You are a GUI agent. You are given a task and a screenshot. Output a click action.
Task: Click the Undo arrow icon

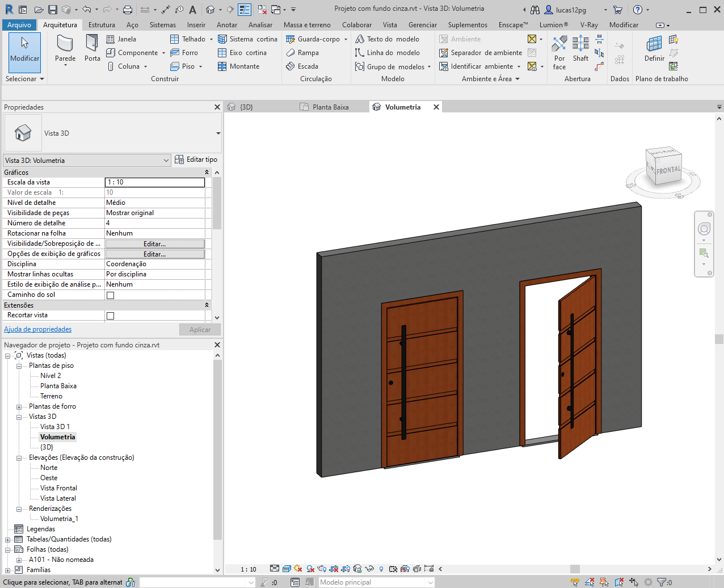click(x=86, y=10)
